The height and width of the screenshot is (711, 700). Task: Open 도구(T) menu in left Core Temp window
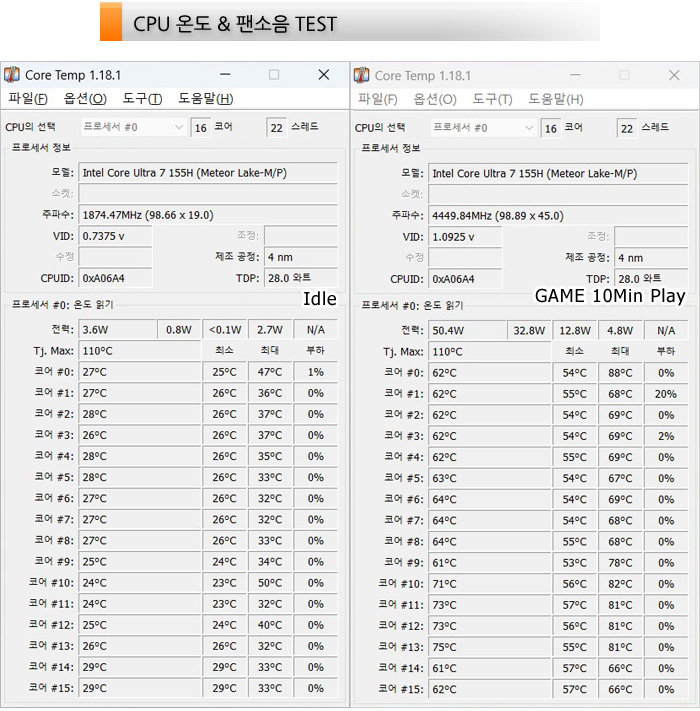[x=142, y=98]
